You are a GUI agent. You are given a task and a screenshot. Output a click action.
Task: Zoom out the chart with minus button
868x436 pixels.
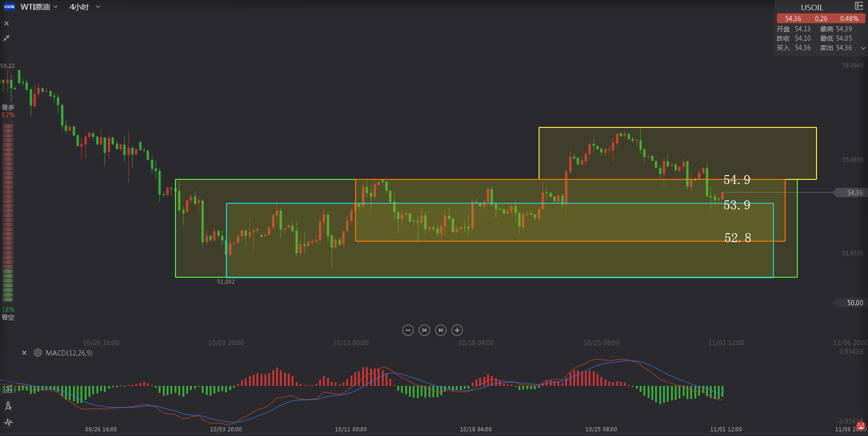pos(408,330)
